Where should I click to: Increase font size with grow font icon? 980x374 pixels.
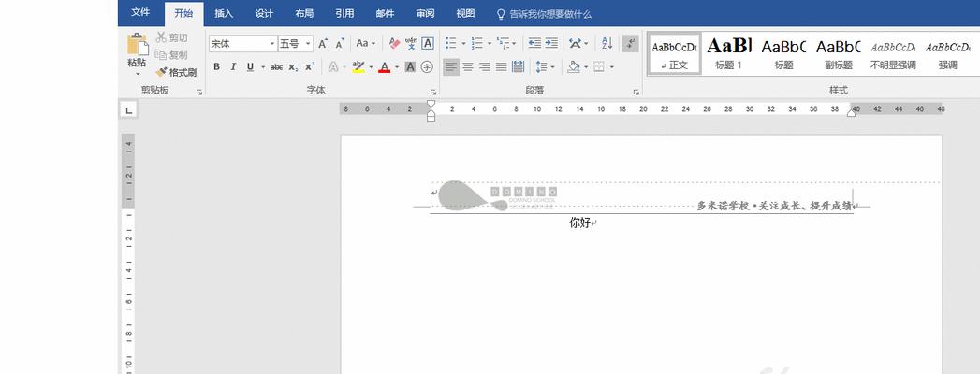323,44
